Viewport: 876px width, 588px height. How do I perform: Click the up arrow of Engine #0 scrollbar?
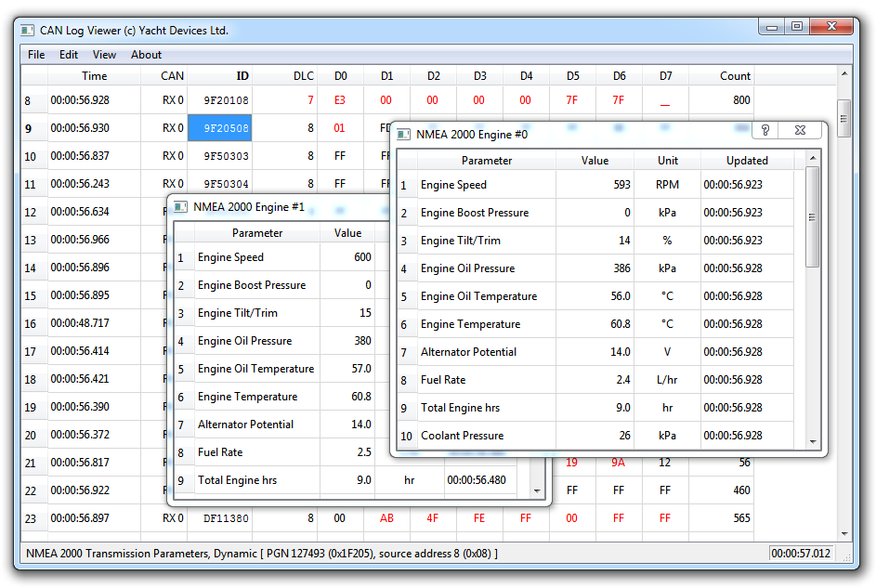(813, 158)
